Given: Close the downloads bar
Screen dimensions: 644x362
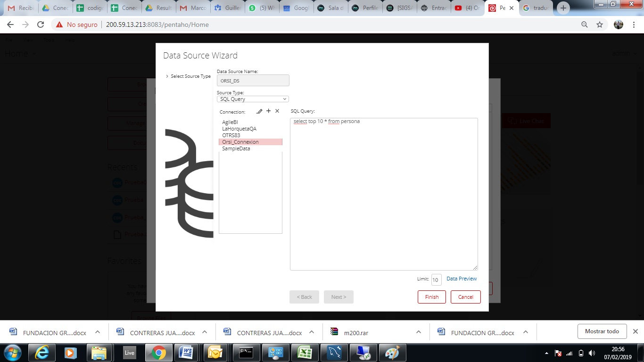Looking at the screenshot, I should coord(635,331).
